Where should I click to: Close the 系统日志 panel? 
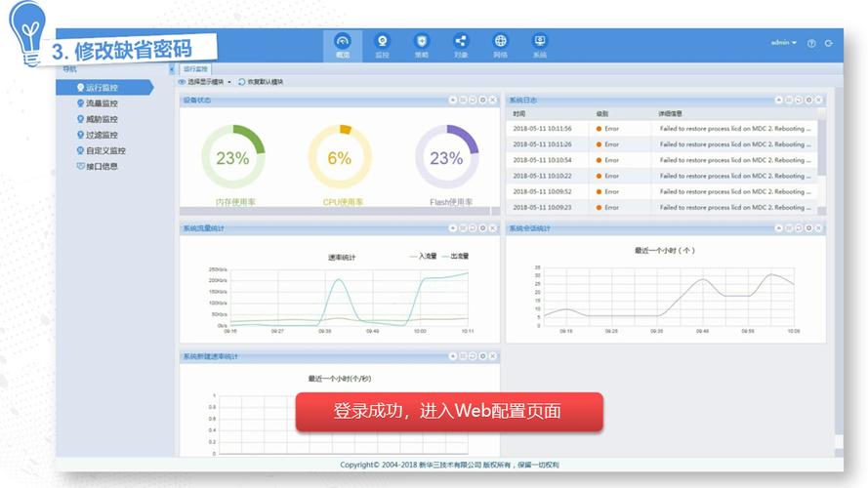pyautogui.click(x=819, y=101)
